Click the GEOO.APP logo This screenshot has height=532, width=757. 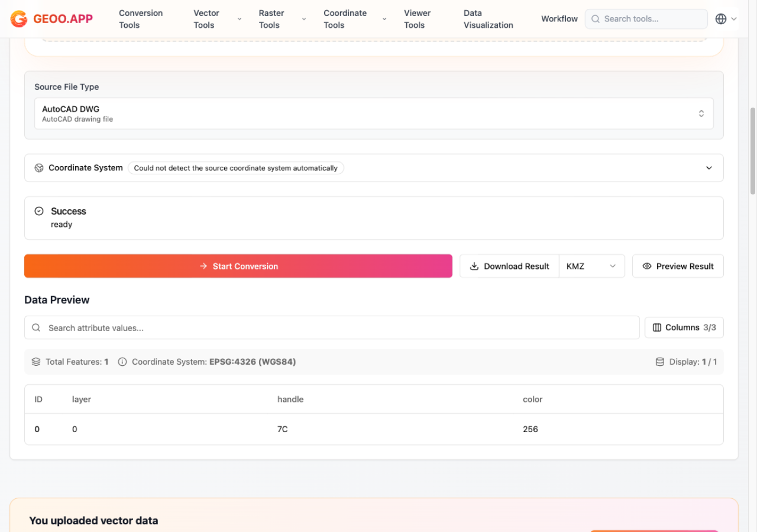coord(52,19)
